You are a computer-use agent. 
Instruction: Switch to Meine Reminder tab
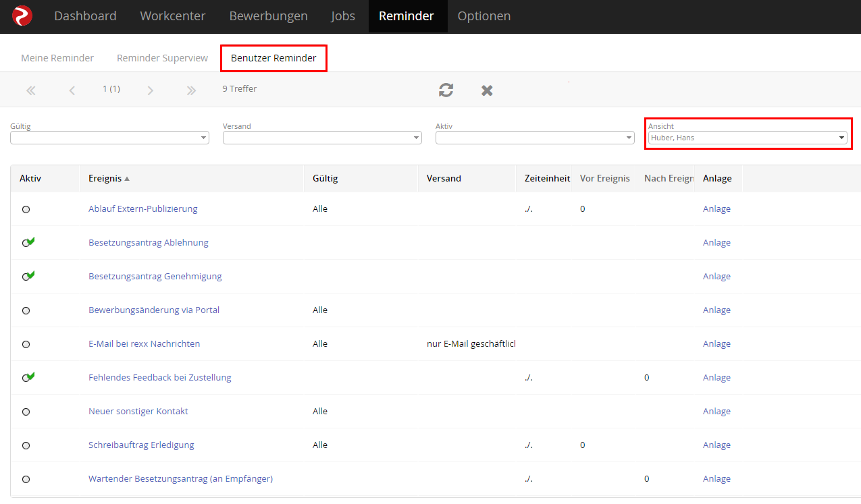57,58
